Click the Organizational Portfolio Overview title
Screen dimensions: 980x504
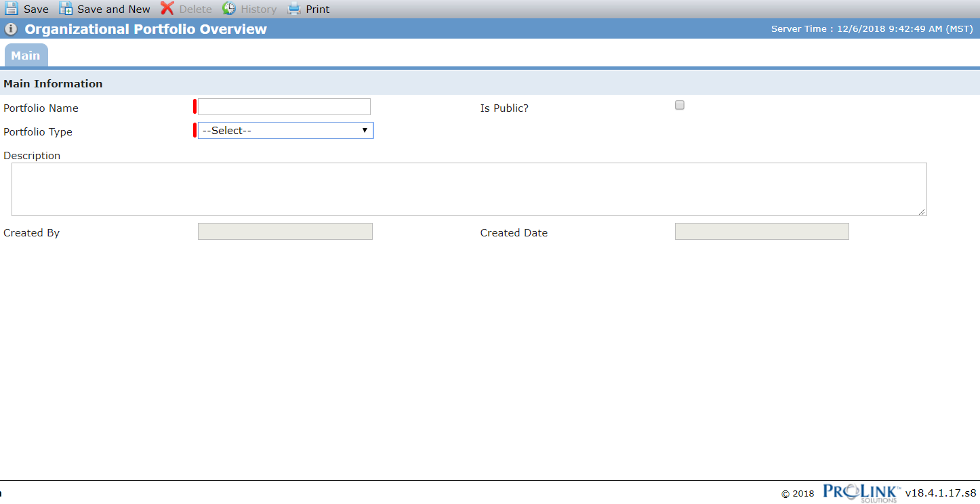[146, 29]
